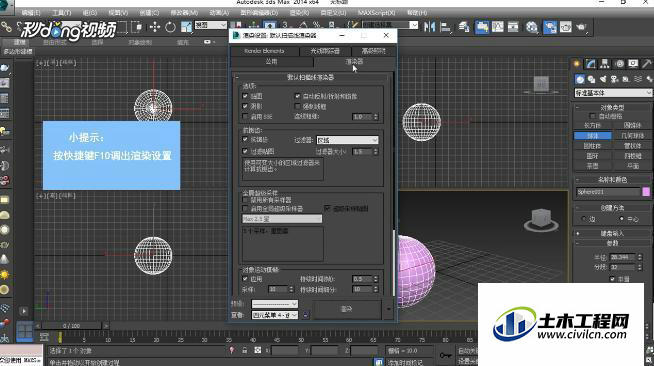Image resolution: width=654 pixels, height=366 pixels.
Task: Open the Display command panel tab
Action: tap(633, 64)
